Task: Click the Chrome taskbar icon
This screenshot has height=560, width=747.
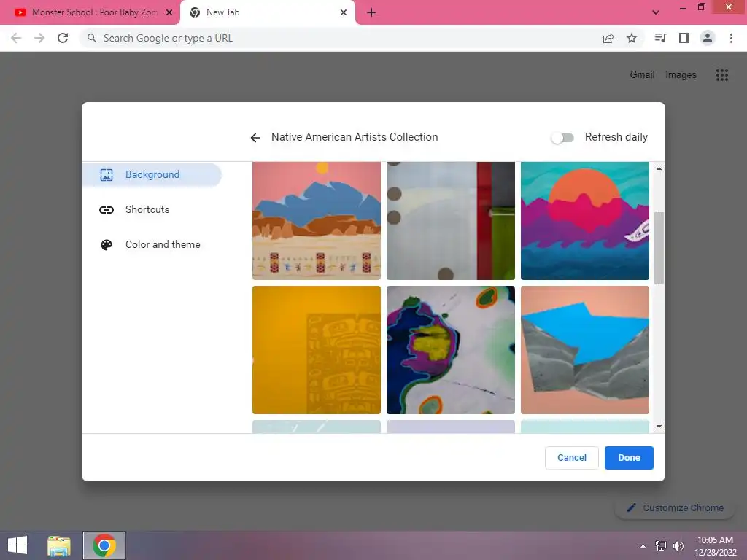Action: (x=104, y=545)
